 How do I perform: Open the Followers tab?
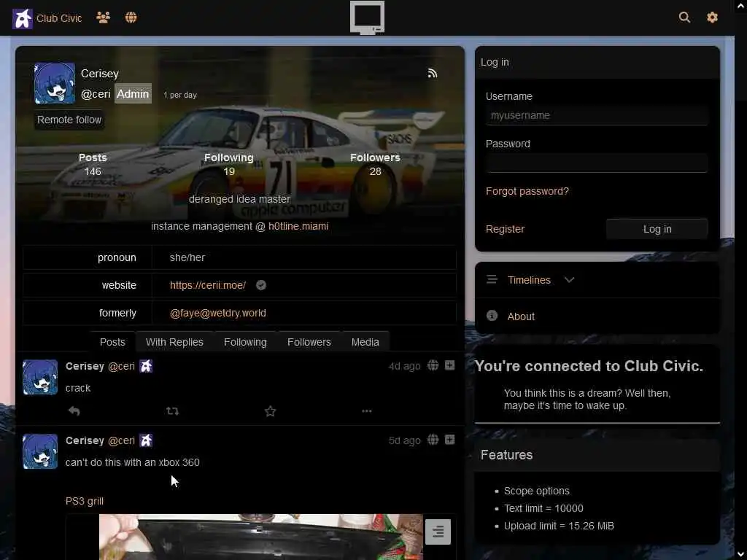(x=309, y=342)
